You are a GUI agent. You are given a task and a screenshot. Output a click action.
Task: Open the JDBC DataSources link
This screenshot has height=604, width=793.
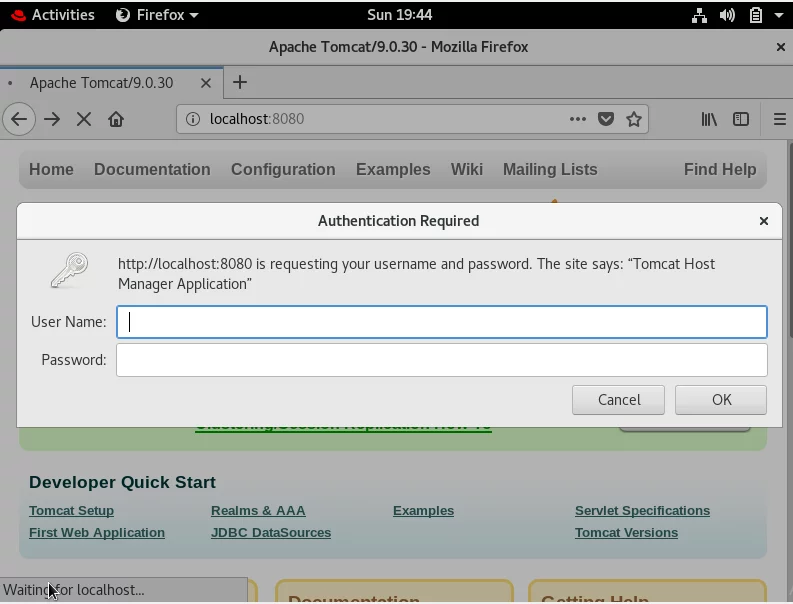pos(271,533)
